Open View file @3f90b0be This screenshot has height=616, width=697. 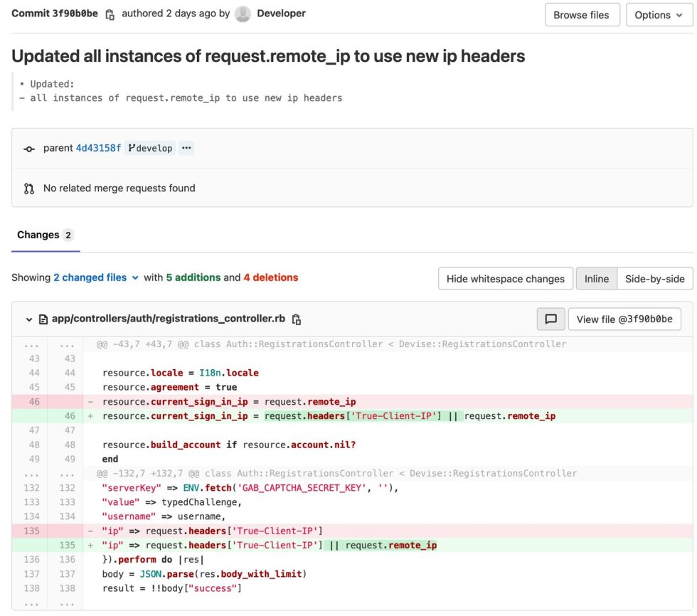pyautogui.click(x=624, y=319)
